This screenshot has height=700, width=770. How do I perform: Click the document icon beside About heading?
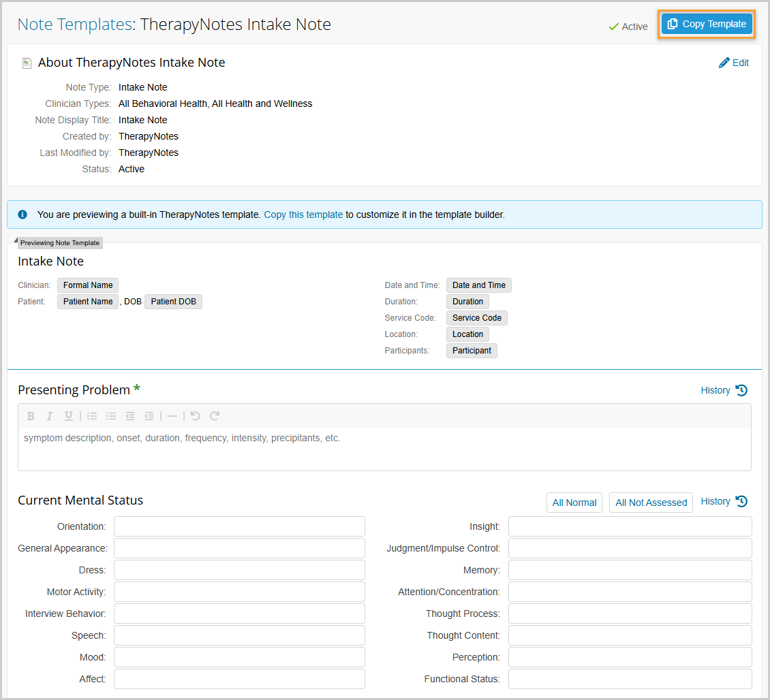pyautogui.click(x=27, y=63)
